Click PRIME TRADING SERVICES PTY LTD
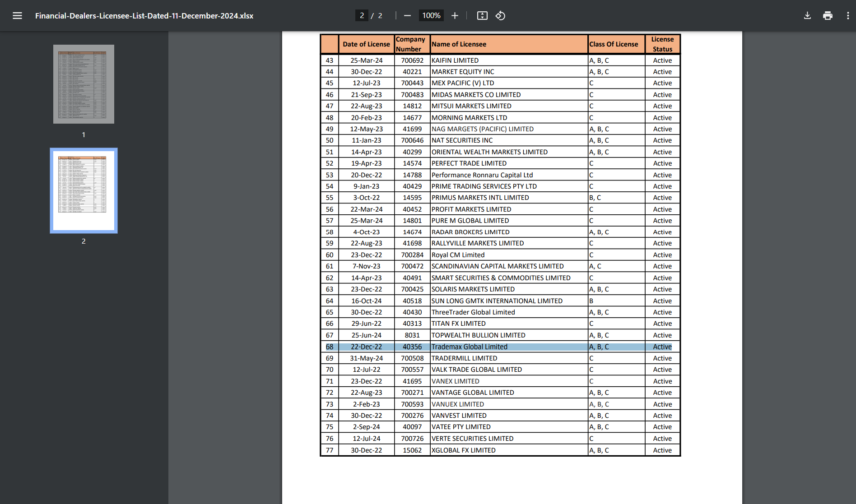The height and width of the screenshot is (504, 856). pos(484,186)
